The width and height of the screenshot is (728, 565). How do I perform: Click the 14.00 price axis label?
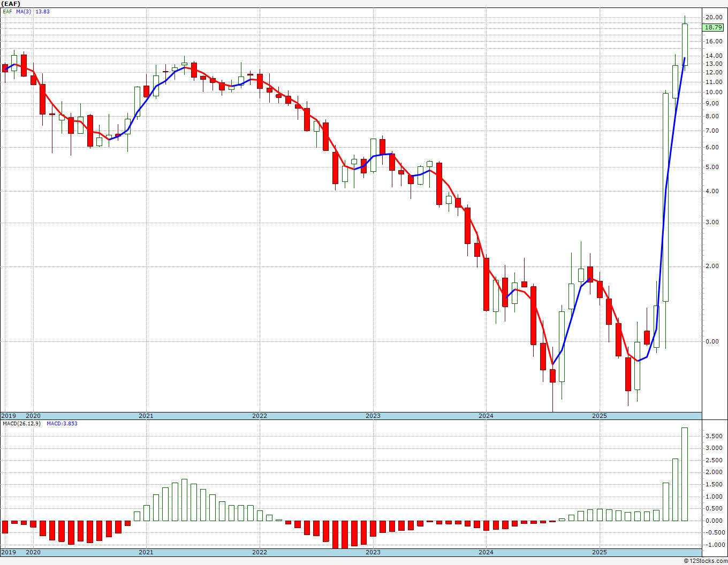pyautogui.click(x=714, y=56)
